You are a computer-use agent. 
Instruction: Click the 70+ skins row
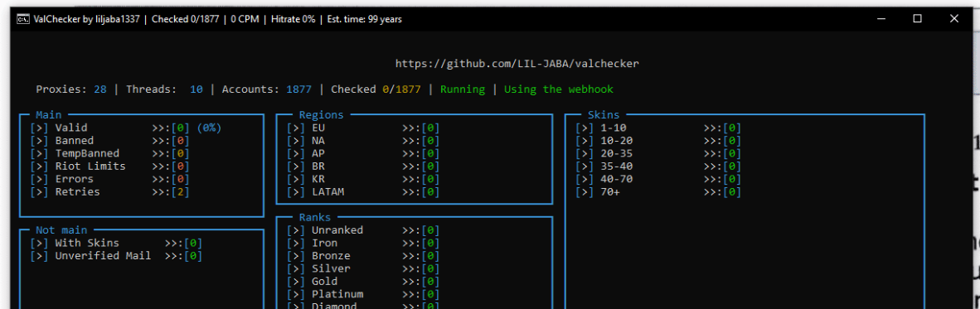pos(658,191)
